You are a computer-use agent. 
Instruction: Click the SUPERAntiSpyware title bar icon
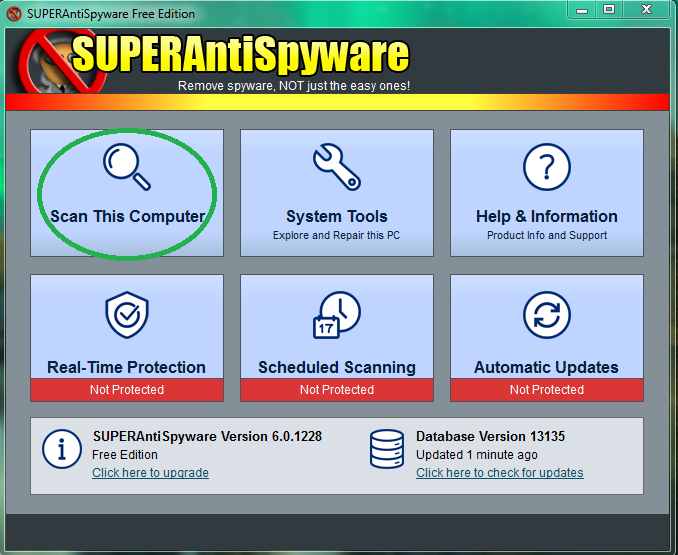pos(14,14)
